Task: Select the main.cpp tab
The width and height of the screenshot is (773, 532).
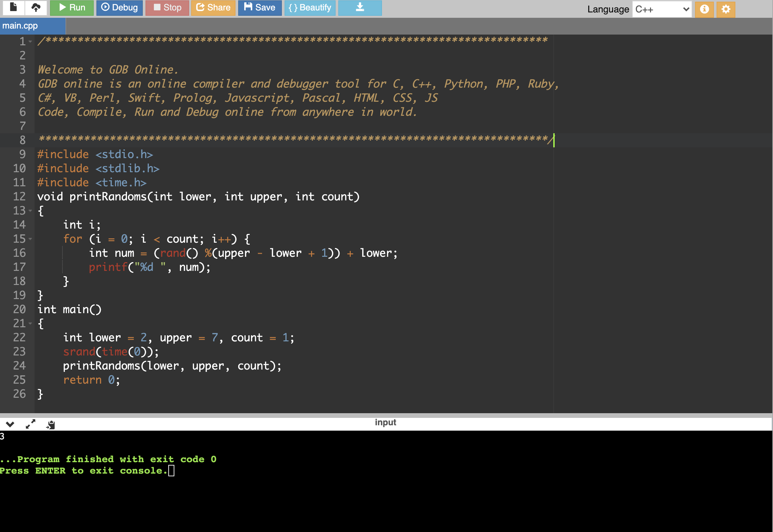Action: tap(20, 26)
